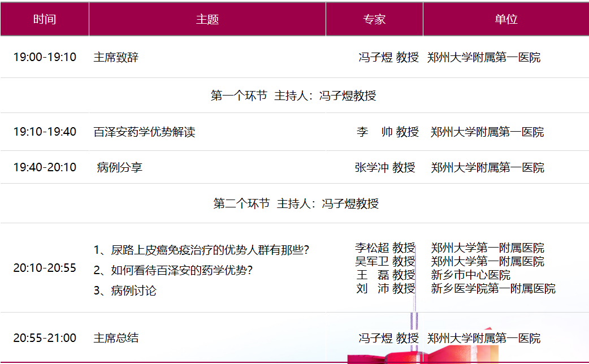Select discussion item 3、病例讨论

click(125, 291)
